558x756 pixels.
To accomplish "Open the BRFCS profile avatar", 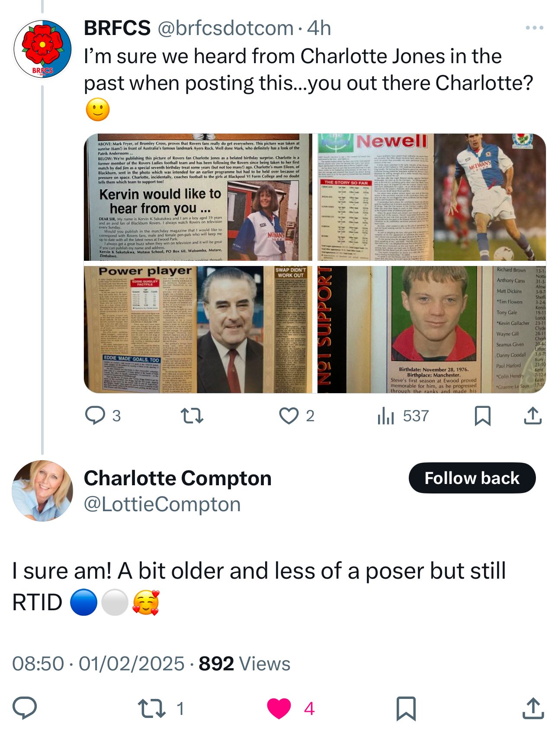I will [x=42, y=49].
